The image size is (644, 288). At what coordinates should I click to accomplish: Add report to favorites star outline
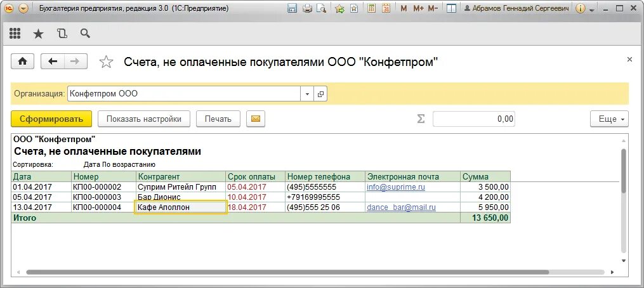(106, 62)
